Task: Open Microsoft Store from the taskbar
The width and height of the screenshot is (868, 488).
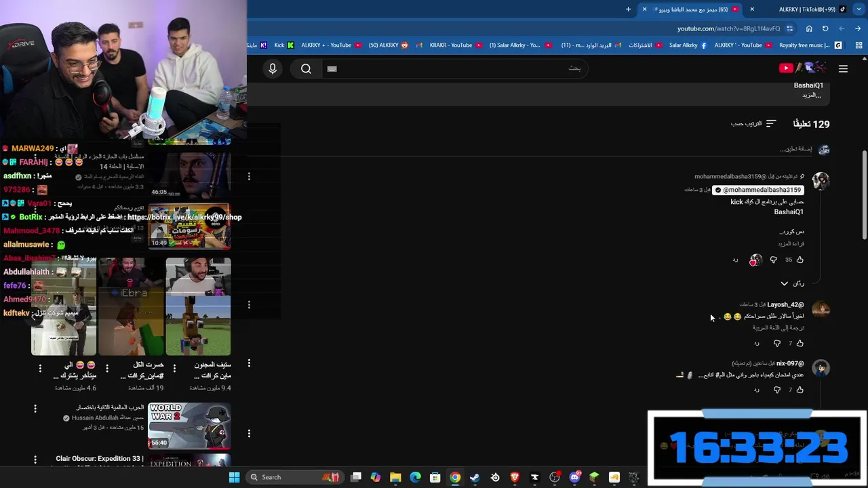Action: pyautogui.click(x=435, y=477)
